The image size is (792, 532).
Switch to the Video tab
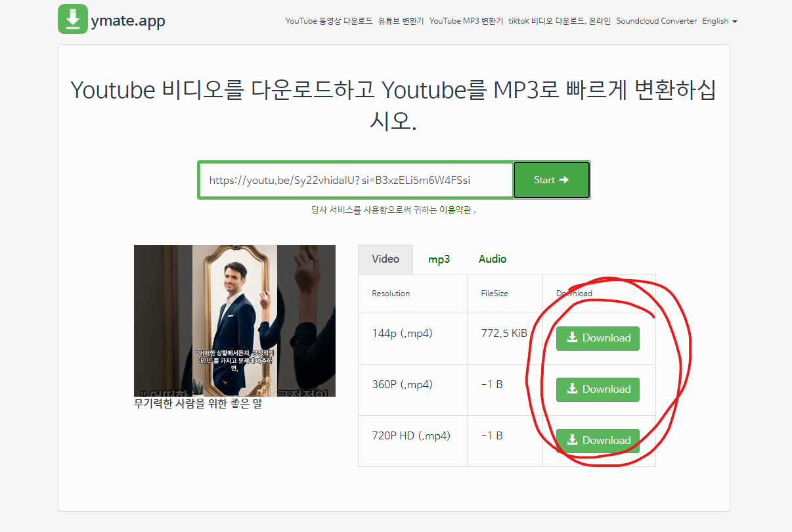click(385, 259)
